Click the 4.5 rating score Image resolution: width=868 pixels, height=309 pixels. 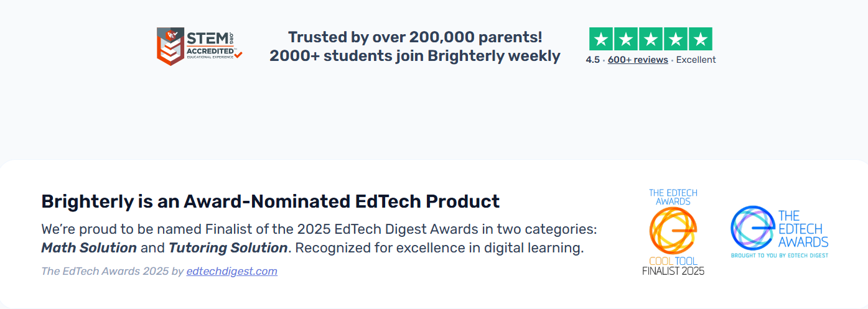[592, 60]
